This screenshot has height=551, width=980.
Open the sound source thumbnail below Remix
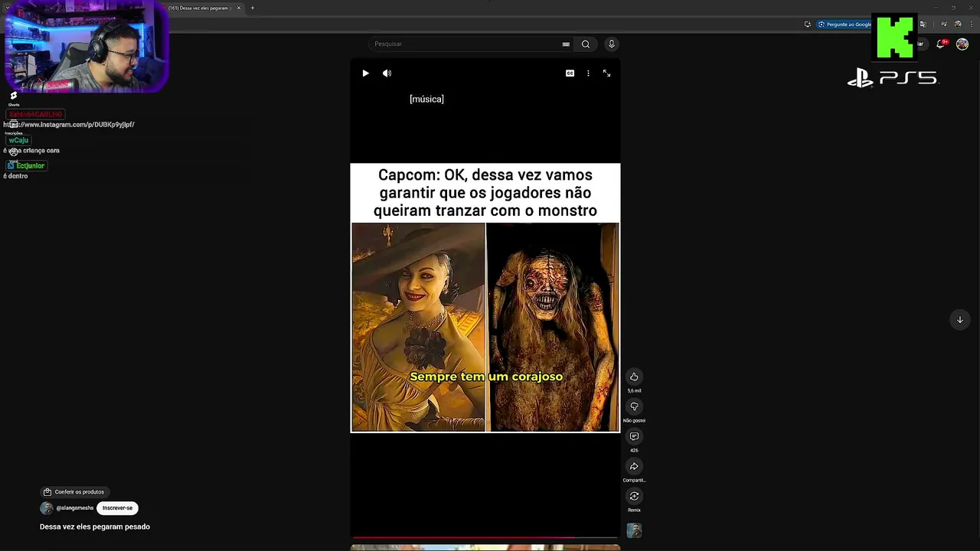tap(634, 530)
